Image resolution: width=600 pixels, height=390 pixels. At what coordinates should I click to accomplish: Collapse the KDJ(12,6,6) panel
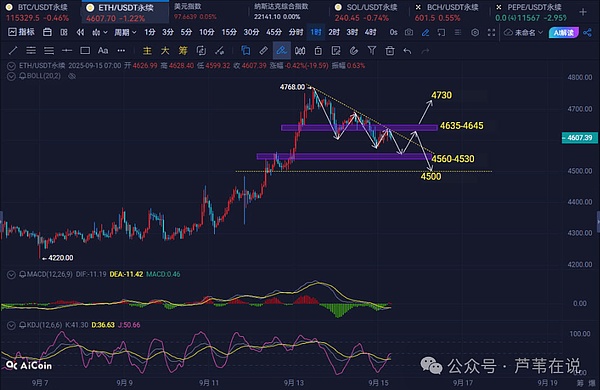[x=11, y=325]
